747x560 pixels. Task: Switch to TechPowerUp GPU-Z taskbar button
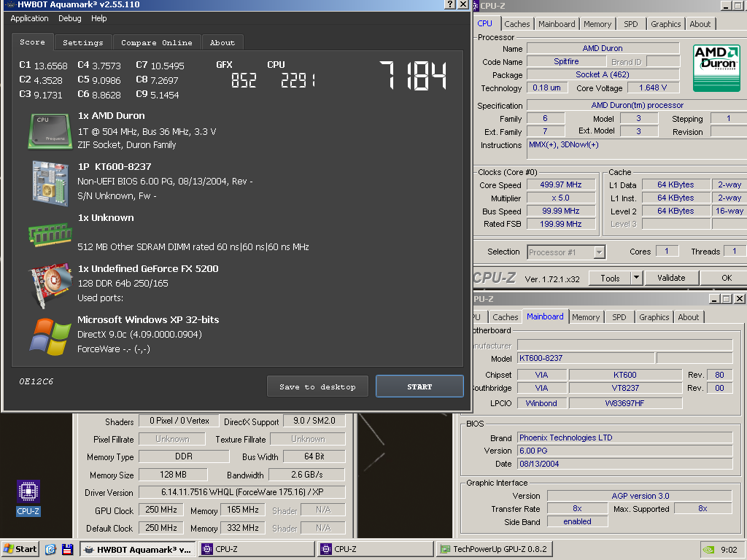click(494, 549)
